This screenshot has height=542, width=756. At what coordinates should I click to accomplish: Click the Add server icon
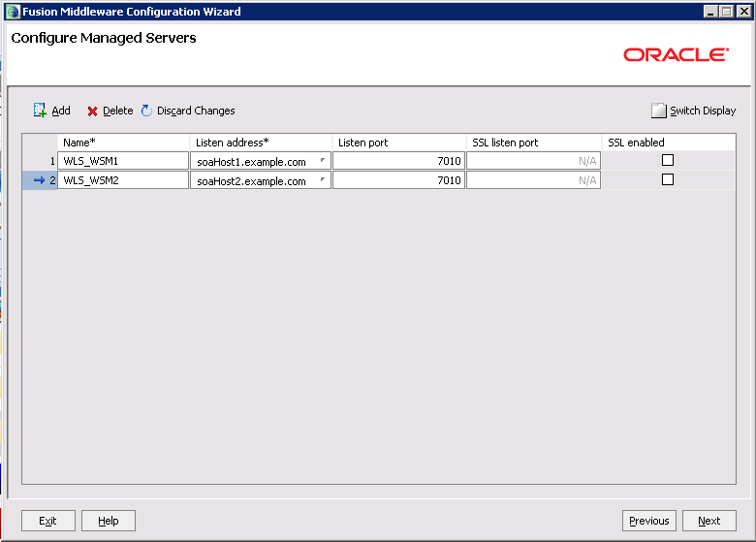(x=40, y=111)
